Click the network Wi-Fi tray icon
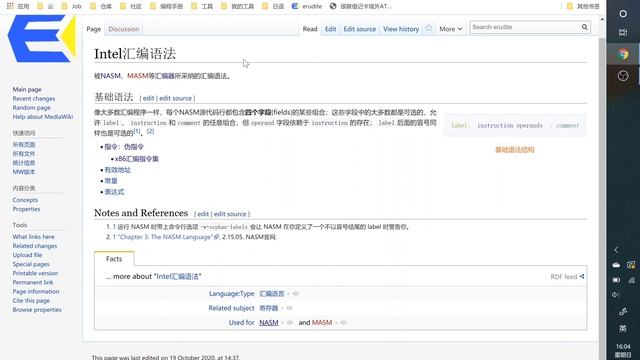 point(631,280)
